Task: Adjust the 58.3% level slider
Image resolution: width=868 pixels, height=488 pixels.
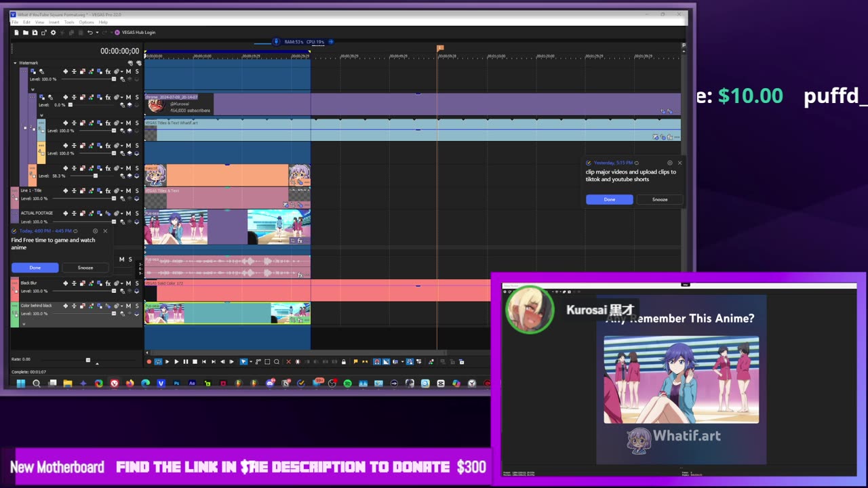Action: point(95,176)
